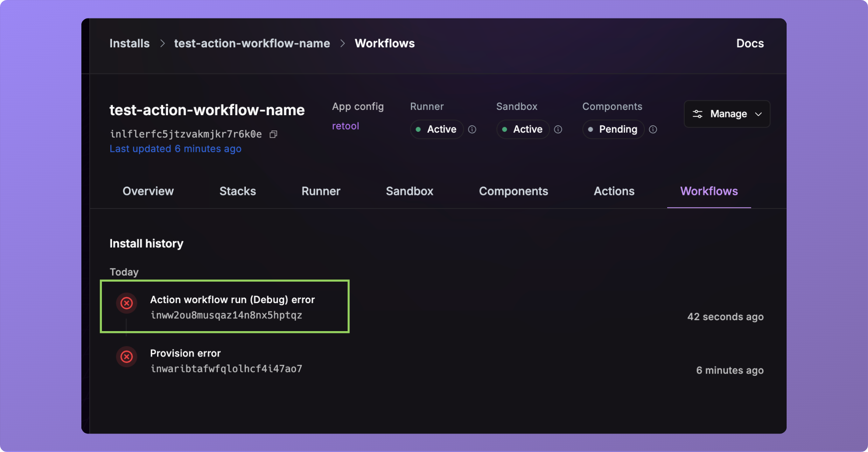
Task: Click the Workflows breadcrumb
Action: point(385,43)
